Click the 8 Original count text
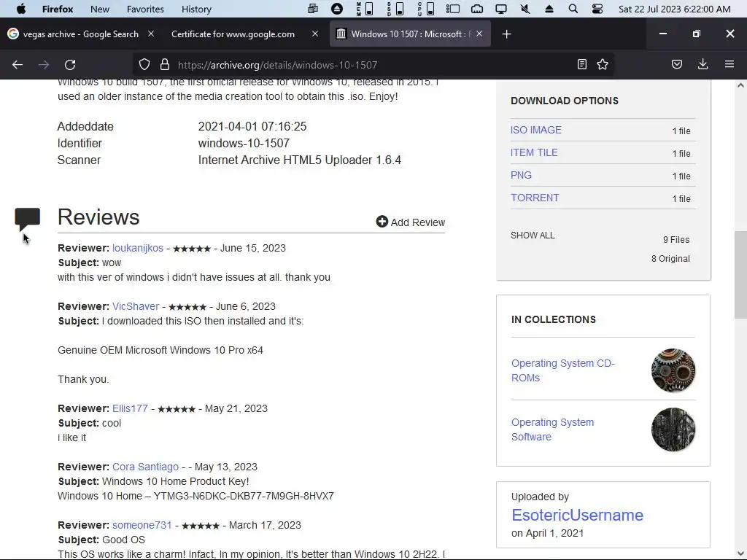The image size is (747, 560). pos(671,259)
